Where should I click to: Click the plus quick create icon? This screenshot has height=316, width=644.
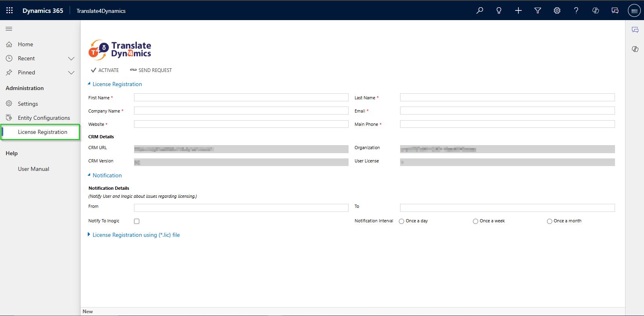518,10
